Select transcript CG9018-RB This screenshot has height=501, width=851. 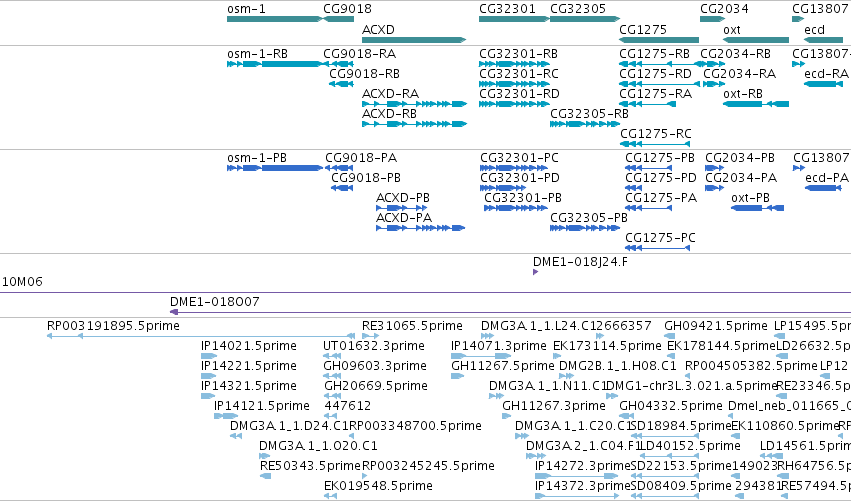[341, 84]
